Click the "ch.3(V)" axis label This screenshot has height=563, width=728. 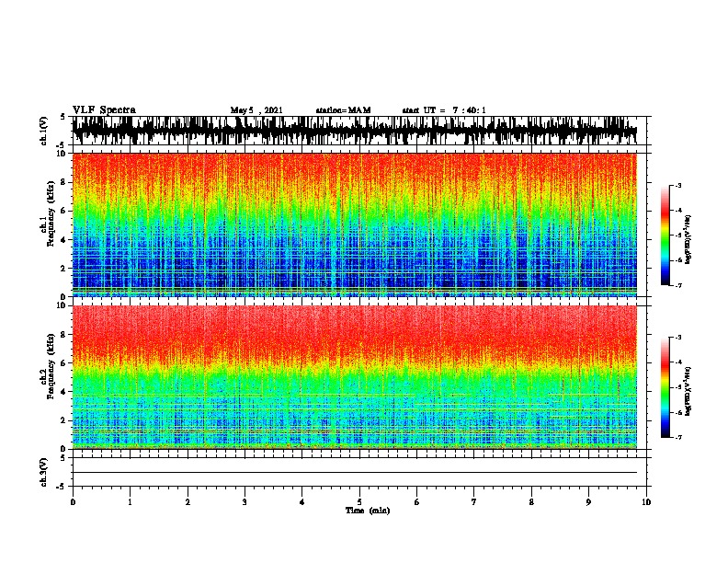pos(44,473)
